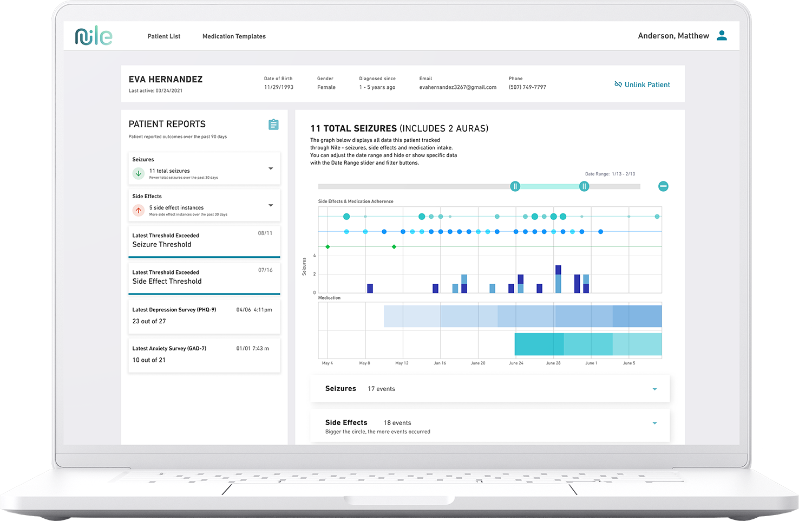Open the Patient List tab

[x=163, y=36]
